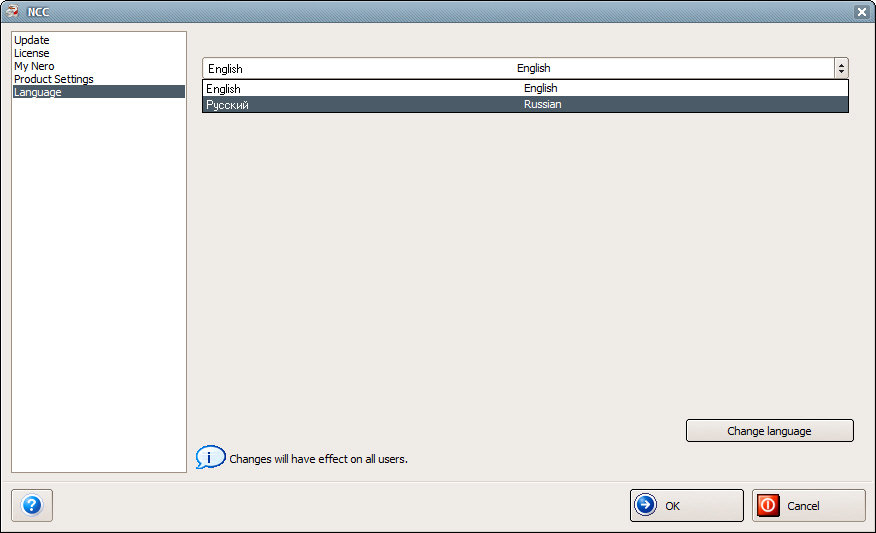The height and width of the screenshot is (533, 876).
Task: Click the blue info bubble icon
Action: (210, 458)
